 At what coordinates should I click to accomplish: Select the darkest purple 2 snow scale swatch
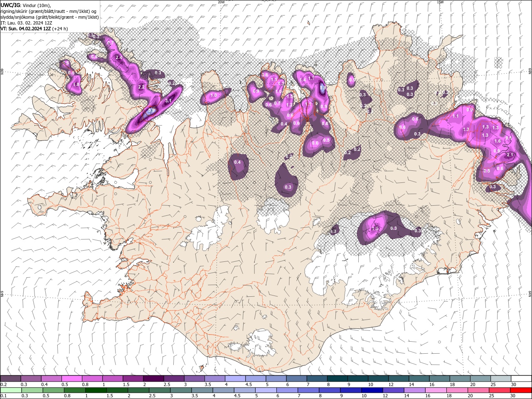point(153,379)
